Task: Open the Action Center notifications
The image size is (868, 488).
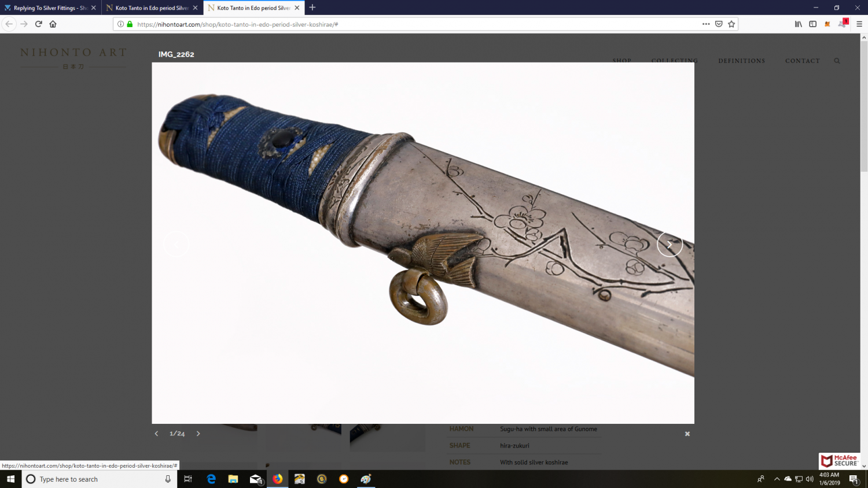Action: point(854,479)
